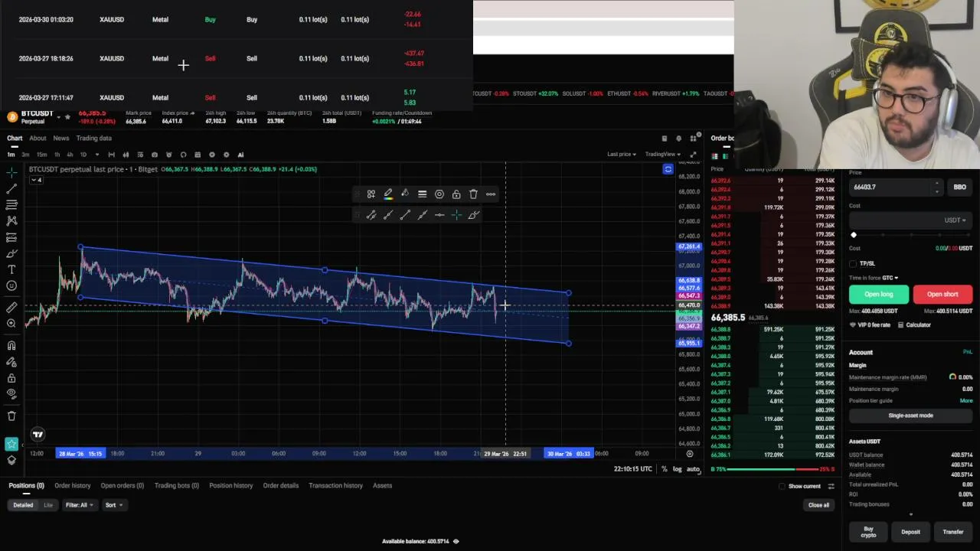Select the 4h timeframe
The image size is (980, 551).
[70, 155]
